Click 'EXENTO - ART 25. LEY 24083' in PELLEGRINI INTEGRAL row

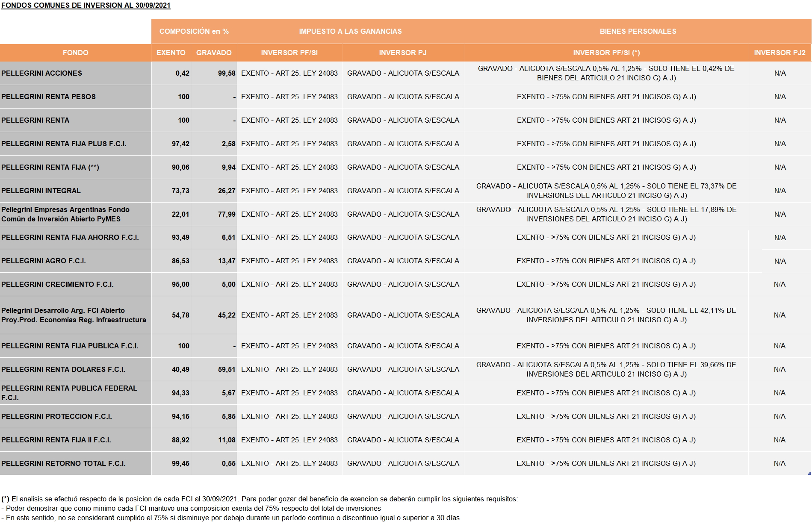[289, 191]
